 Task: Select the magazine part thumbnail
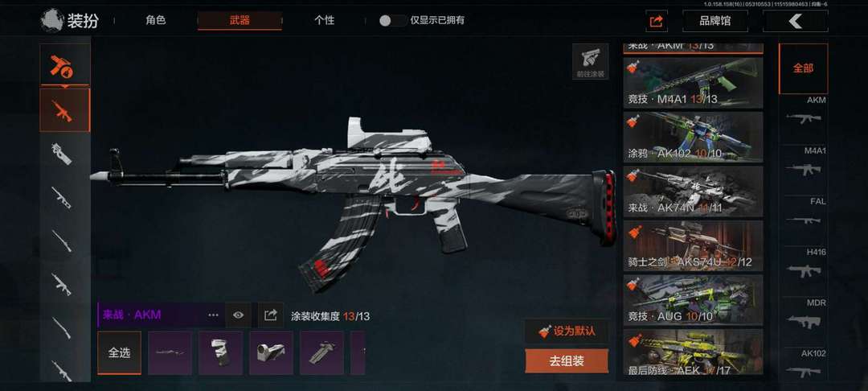220,353
